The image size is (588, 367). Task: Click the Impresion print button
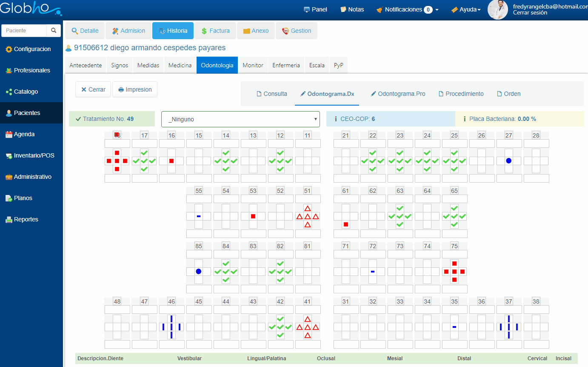(x=135, y=89)
